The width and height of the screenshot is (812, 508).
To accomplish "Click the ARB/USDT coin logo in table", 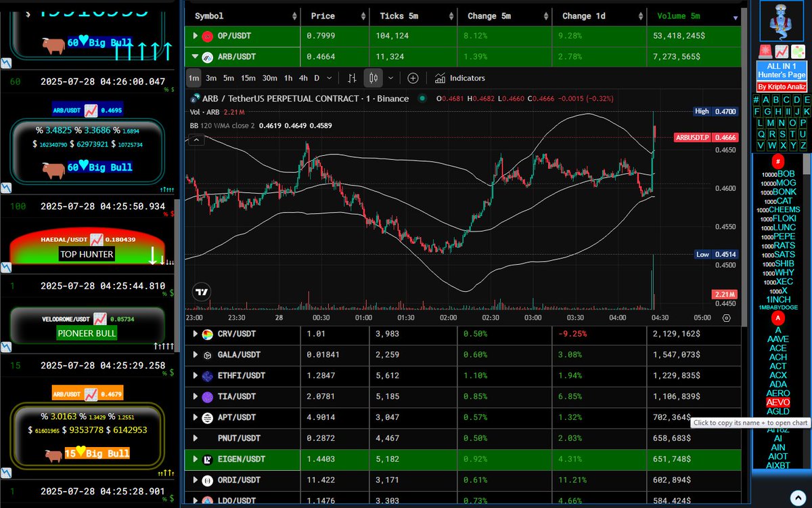I will 208,57.
